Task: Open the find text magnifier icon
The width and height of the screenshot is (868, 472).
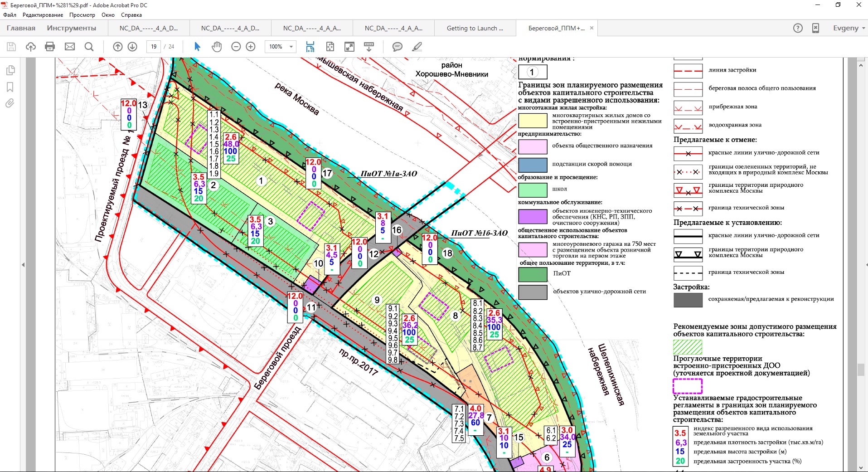Action: tap(89, 47)
